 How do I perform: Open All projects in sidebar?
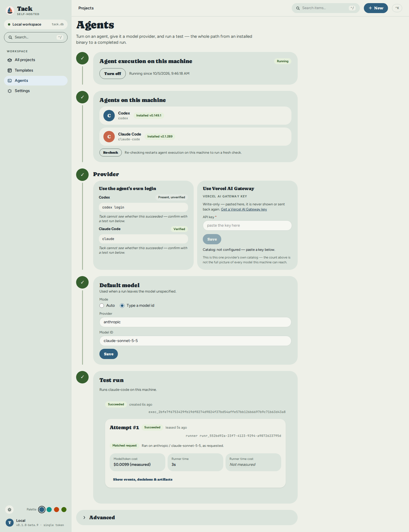[36, 60]
